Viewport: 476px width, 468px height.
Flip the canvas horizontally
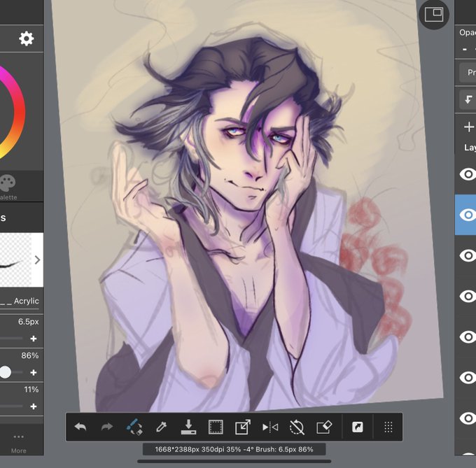tap(270, 427)
